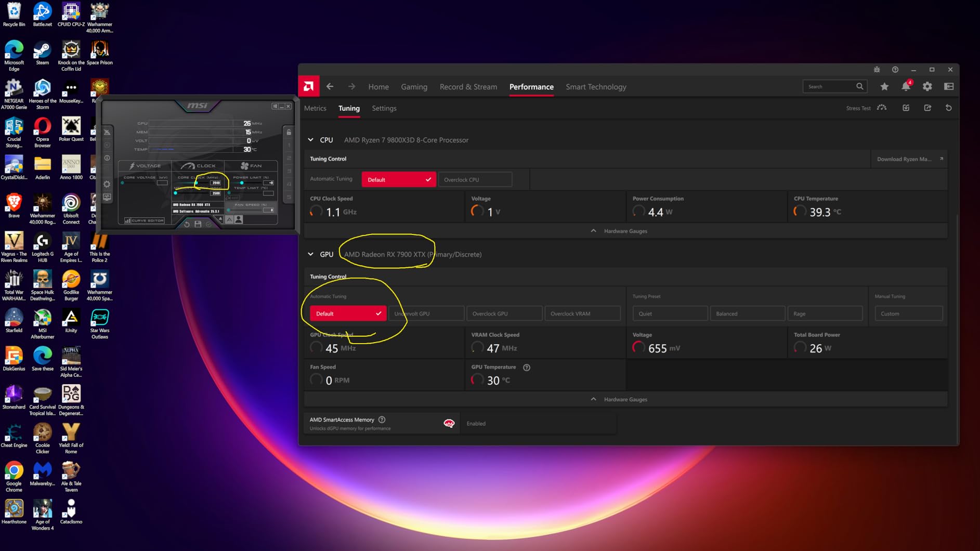
Task: Choose Overclock GPU tuning option
Action: coord(504,313)
